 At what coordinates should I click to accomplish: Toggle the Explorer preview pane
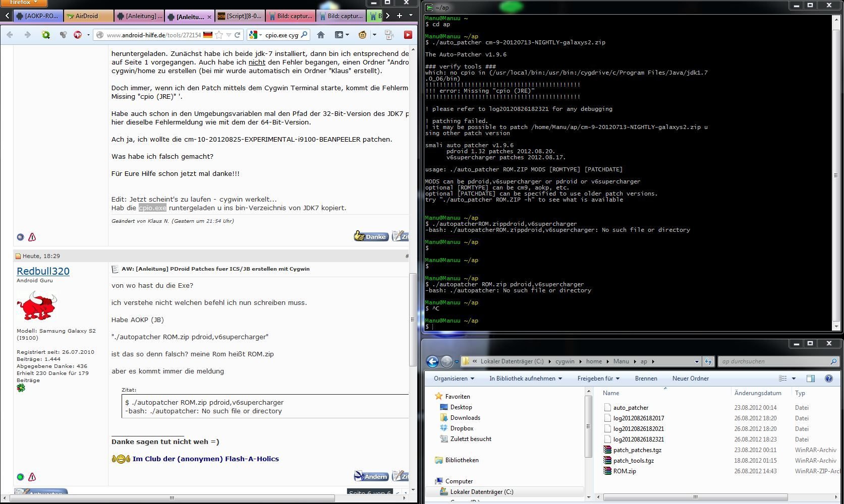click(x=811, y=379)
